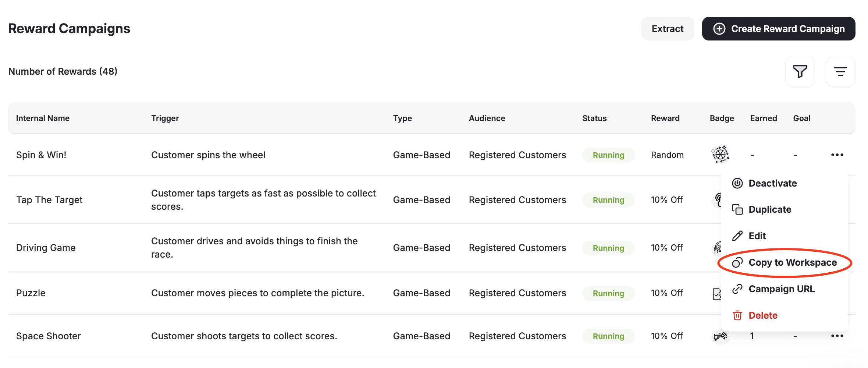Click the Spin & Win badge icon
The width and height of the screenshot is (868, 368).
tap(720, 155)
